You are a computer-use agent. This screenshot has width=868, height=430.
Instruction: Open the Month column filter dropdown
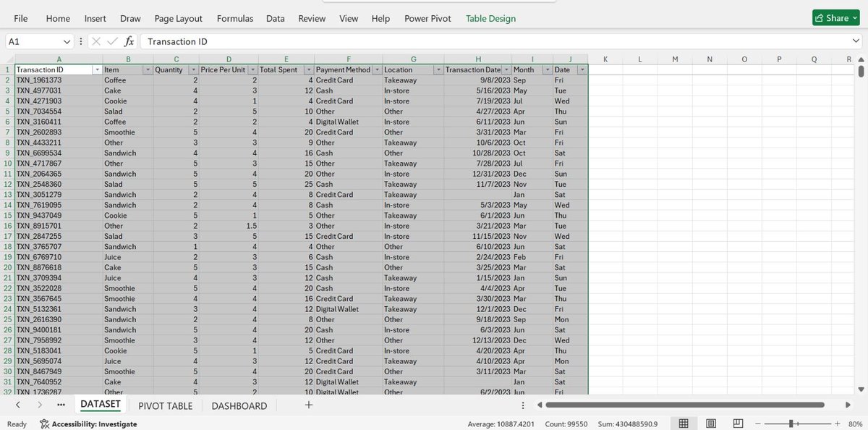547,69
